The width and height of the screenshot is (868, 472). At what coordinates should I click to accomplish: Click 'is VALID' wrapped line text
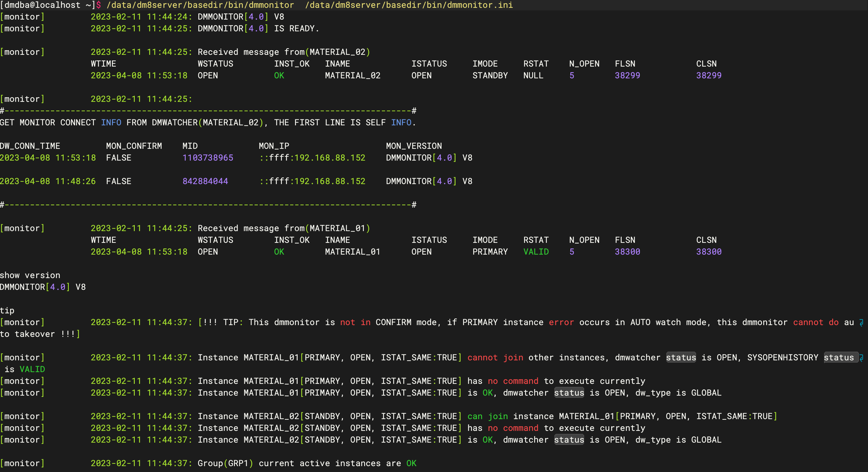[x=25, y=370]
